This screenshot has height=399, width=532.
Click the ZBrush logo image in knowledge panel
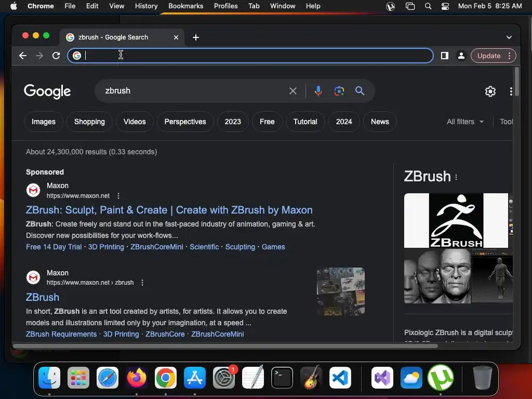pos(456,220)
